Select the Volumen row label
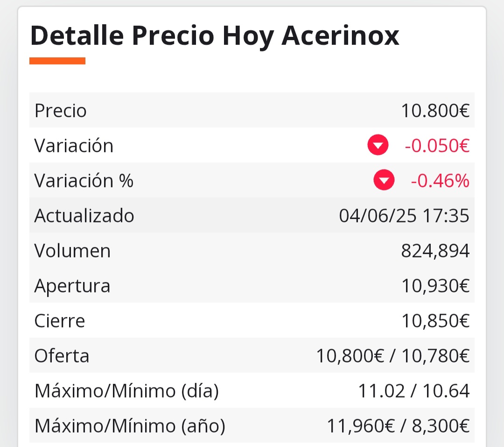The height and width of the screenshot is (447, 504). point(72,251)
